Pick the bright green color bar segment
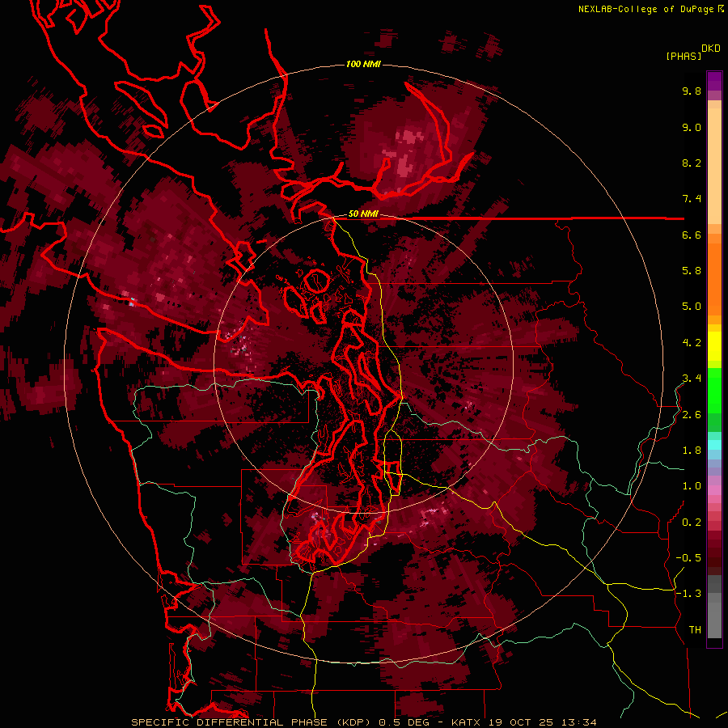Image resolution: width=728 pixels, height=728 pixels. pos(714,392)
